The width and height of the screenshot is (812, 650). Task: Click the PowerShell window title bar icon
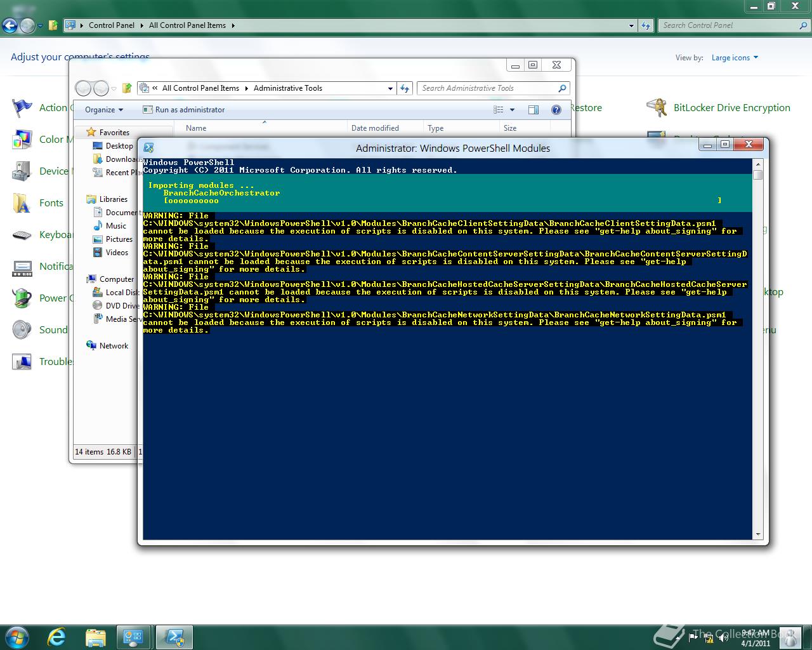[x=148, y=148]
